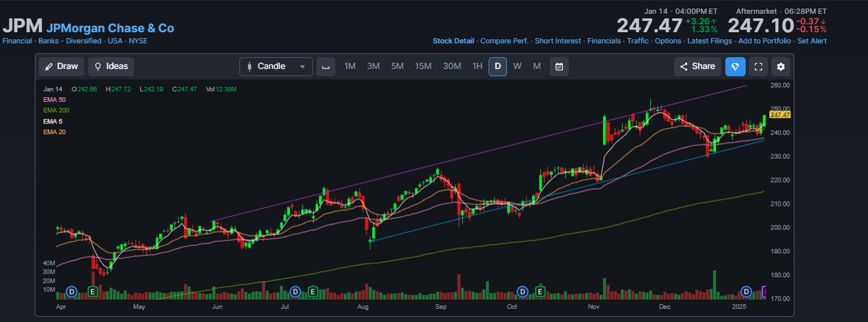Open the Financials page
The width and height of the screenshot is (868, 322).
(x=604, y=41)
